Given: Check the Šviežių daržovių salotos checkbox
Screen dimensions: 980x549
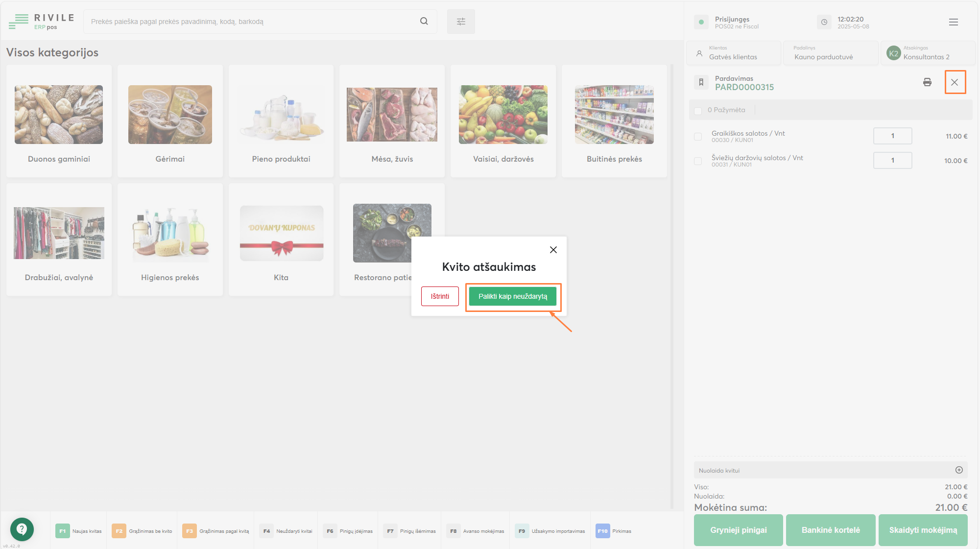Looking at the screenshot, I should click(x=698, y=161).
